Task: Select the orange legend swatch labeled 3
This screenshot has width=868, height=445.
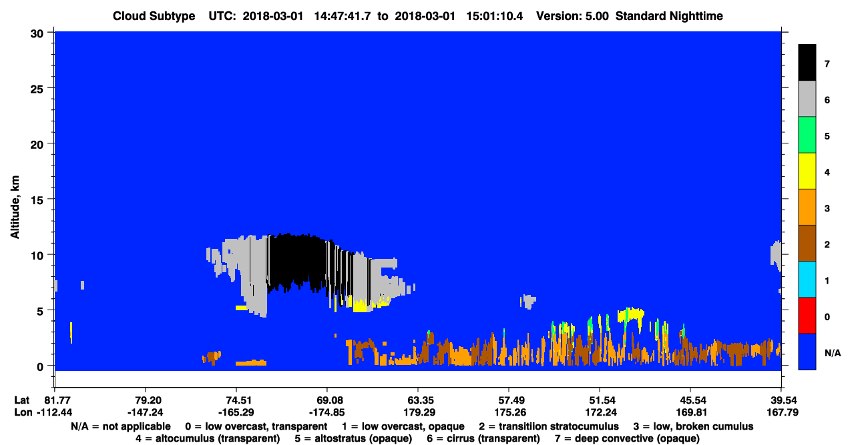Action: tap(807, 207)
